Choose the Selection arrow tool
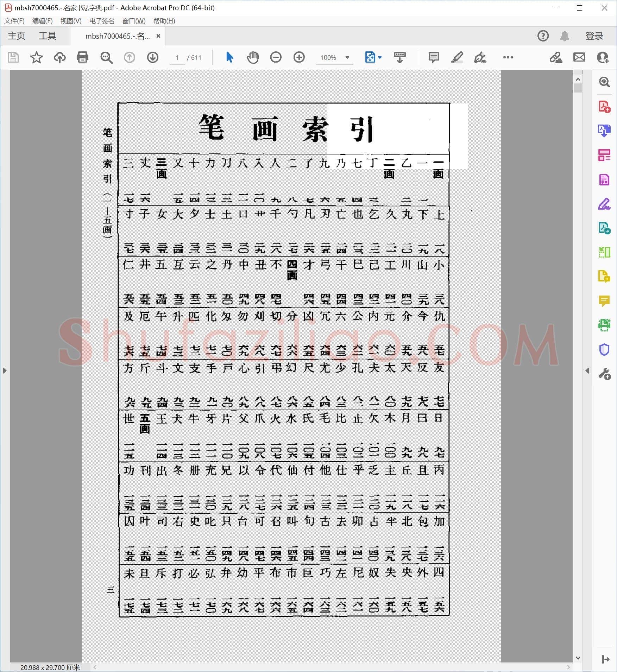The width and height of the screenshot is (617, 672). pos(229,57)
